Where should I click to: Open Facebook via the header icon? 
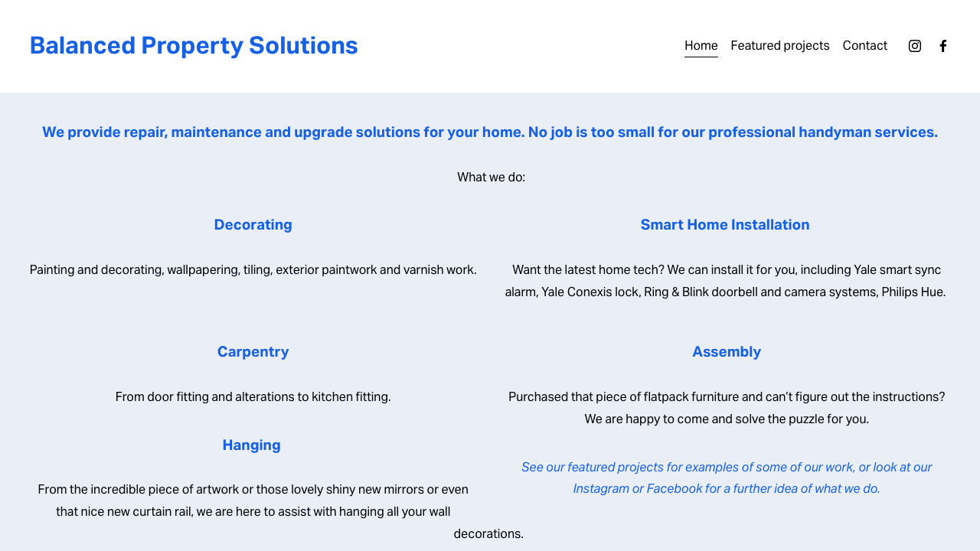point(942,45)
